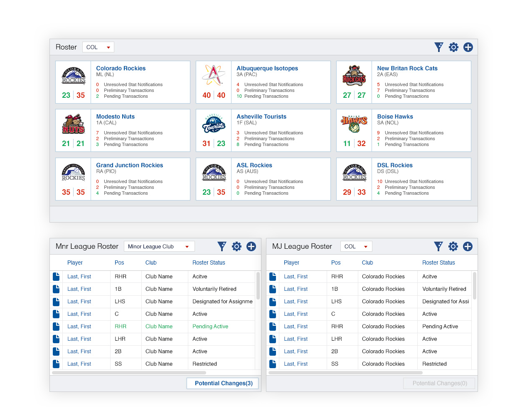Sort MJ League Roster by Club column
Screen dimensions: 532x416
point(367,262)
